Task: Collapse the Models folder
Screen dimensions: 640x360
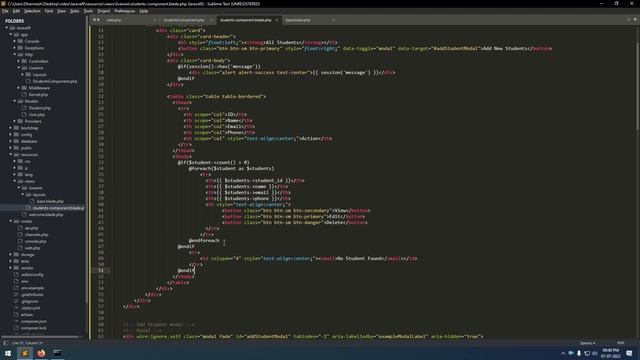Action: pos(15,101)
